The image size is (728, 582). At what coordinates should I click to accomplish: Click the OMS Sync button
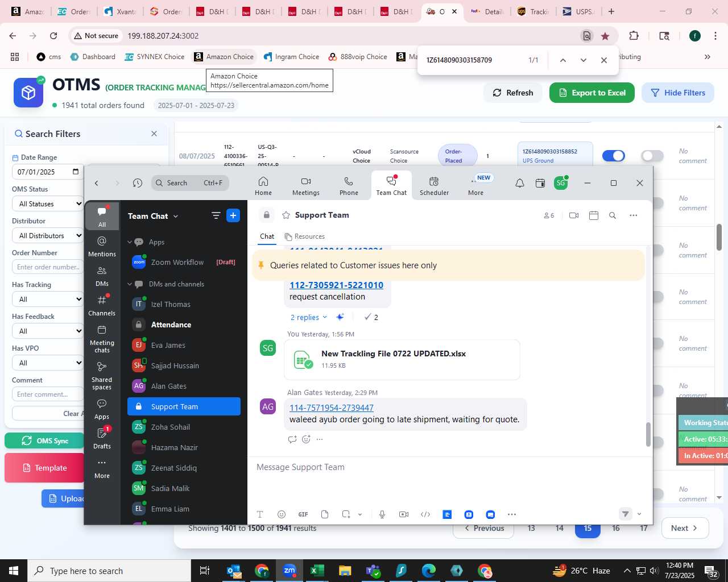(44, 440)
